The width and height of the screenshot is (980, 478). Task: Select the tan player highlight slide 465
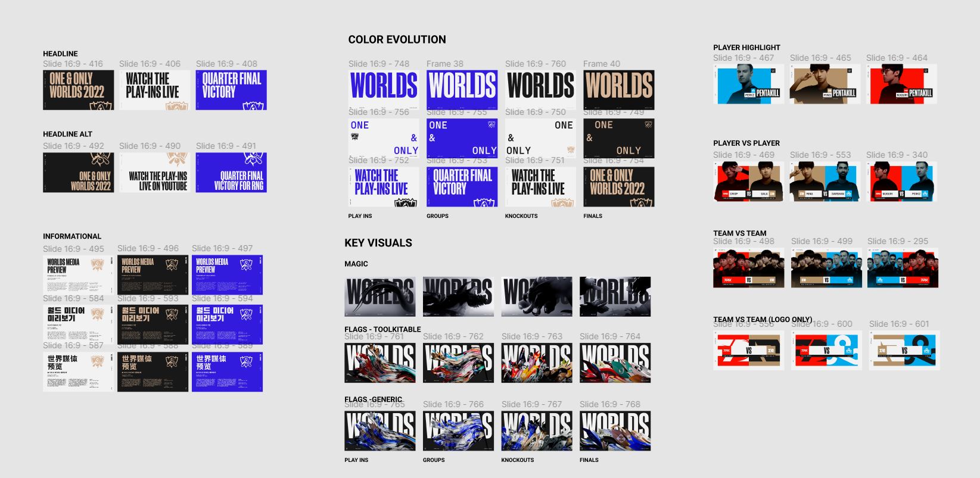pyautogui.click(x=825, y=84)
